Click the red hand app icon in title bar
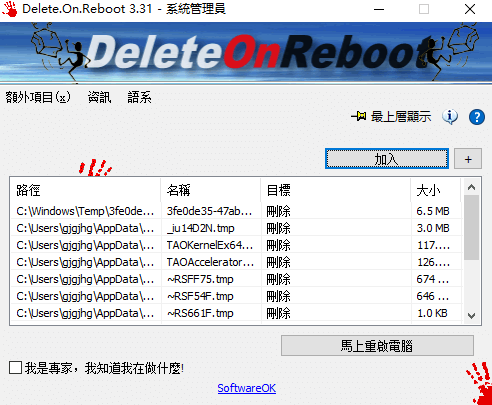Image resolution: width=492 pixels, height=405 pixels. tap(10, 9)
